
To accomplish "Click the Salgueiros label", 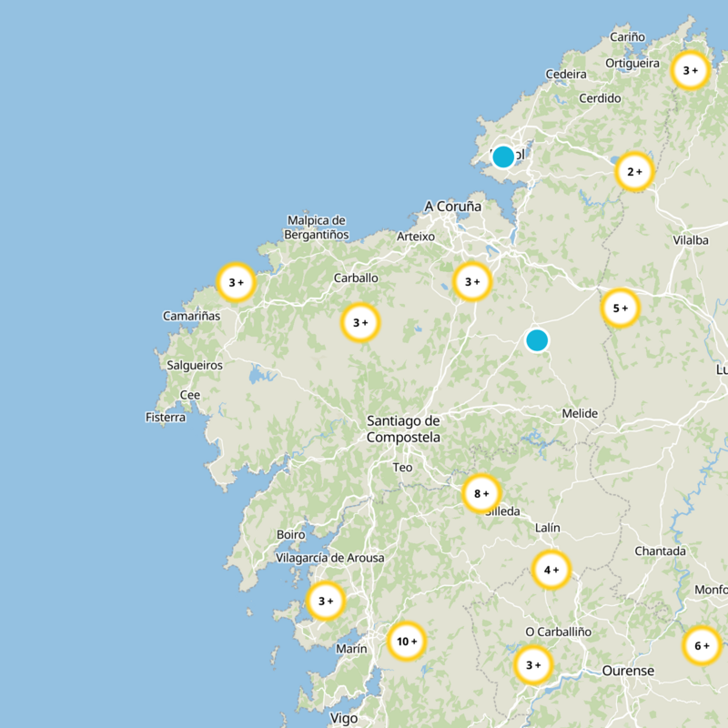I will click(195, 366).
